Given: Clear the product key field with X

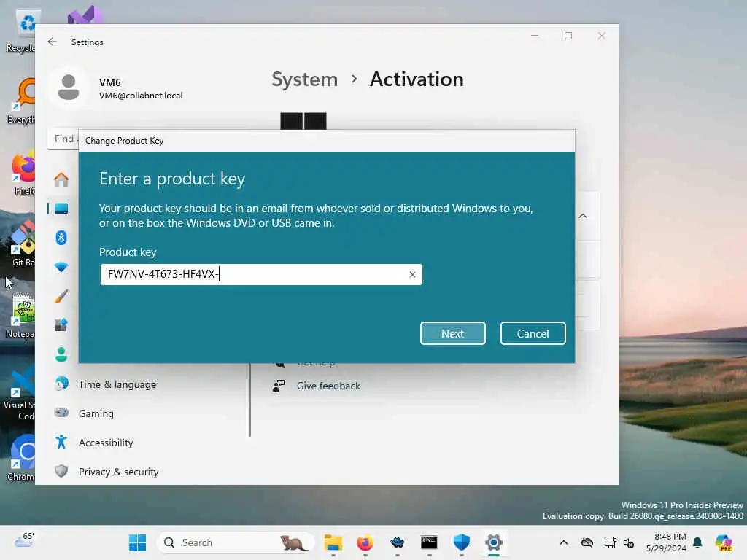Looking at the screenshot, I should click(413, 274).
